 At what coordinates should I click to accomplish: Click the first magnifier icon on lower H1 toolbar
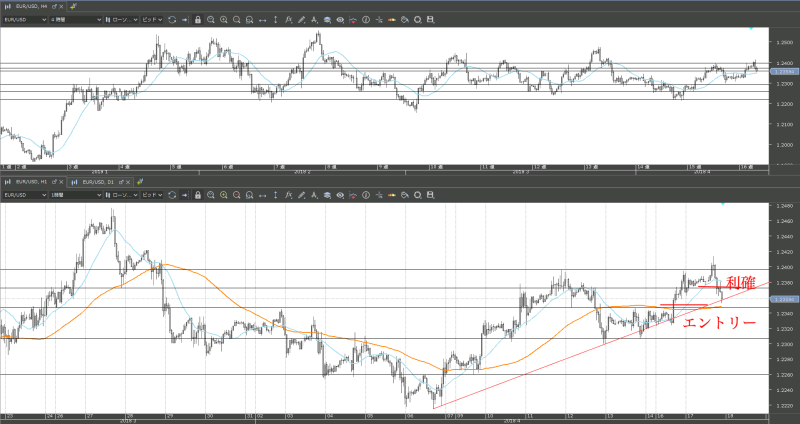pos(211,195)
